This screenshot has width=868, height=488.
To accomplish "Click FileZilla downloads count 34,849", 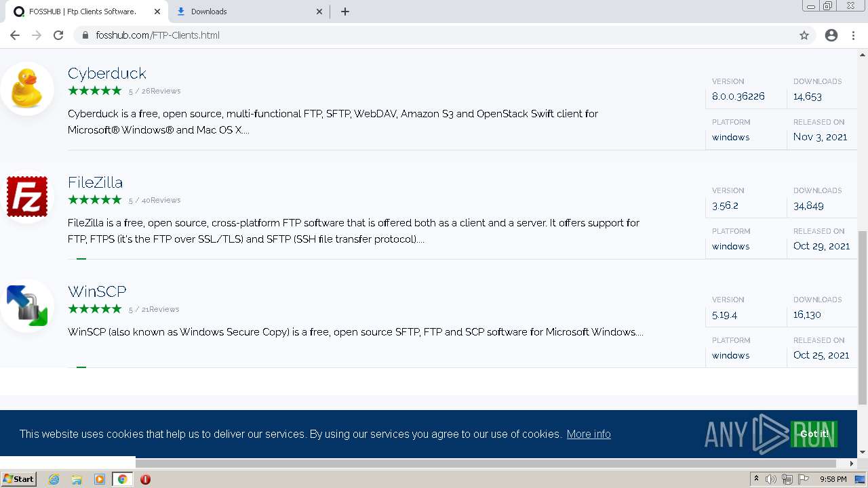I will pos(808,205).
